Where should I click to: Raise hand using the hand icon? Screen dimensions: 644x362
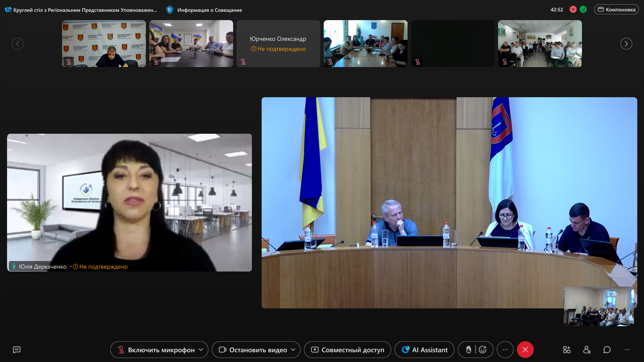coord(469,350)
